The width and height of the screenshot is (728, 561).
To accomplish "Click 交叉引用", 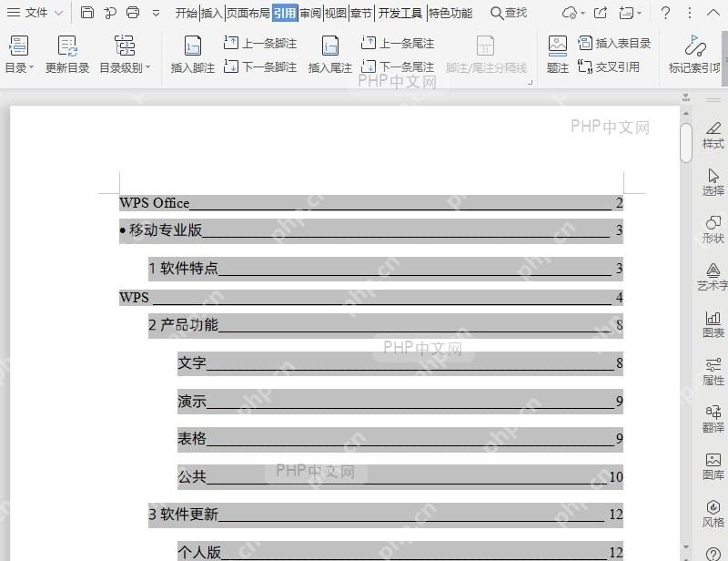I will (609, 66).
